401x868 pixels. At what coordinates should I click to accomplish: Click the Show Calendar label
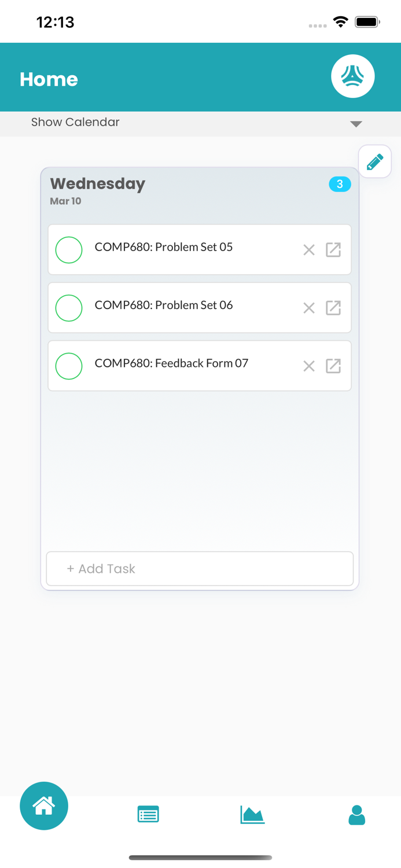pos(75,123)
